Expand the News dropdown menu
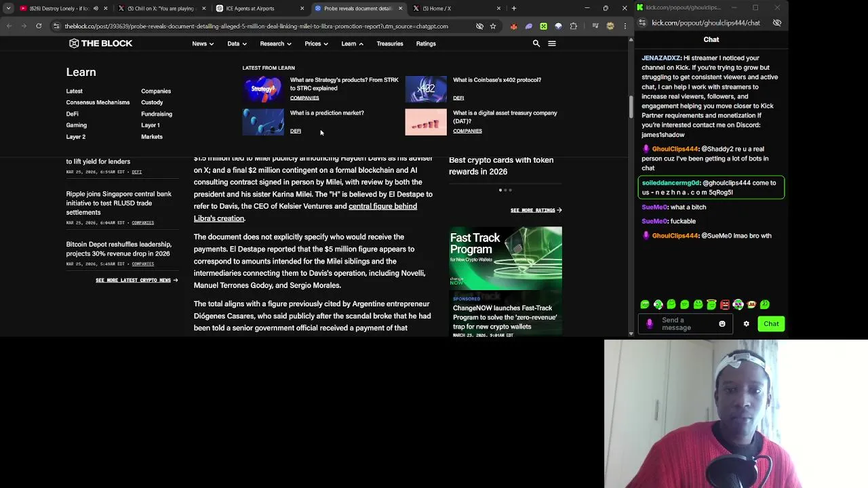Image resolution: width=868 pixels, height=488 pixels. (203, 43)
